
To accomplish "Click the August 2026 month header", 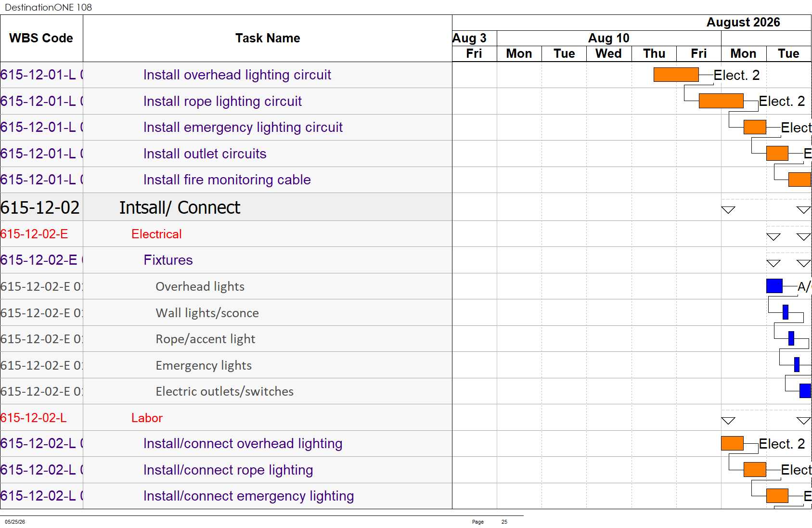I will tap(743, 23).
